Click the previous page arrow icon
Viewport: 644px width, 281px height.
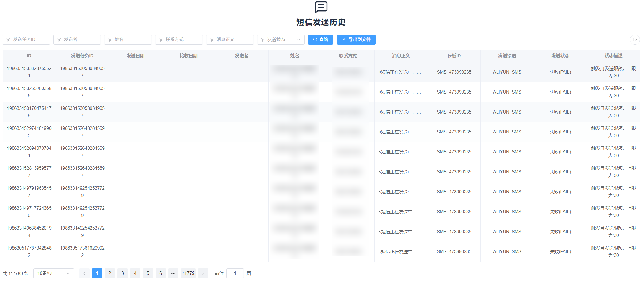coord(84,273)
